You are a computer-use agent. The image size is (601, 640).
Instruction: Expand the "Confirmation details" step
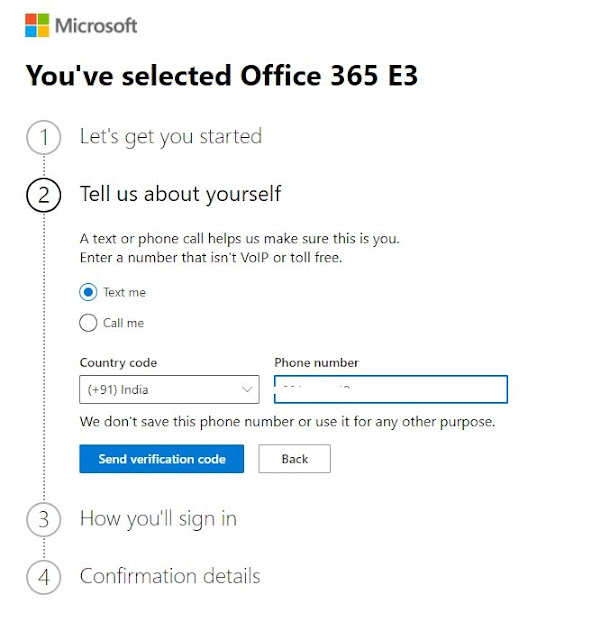point(170,576)
